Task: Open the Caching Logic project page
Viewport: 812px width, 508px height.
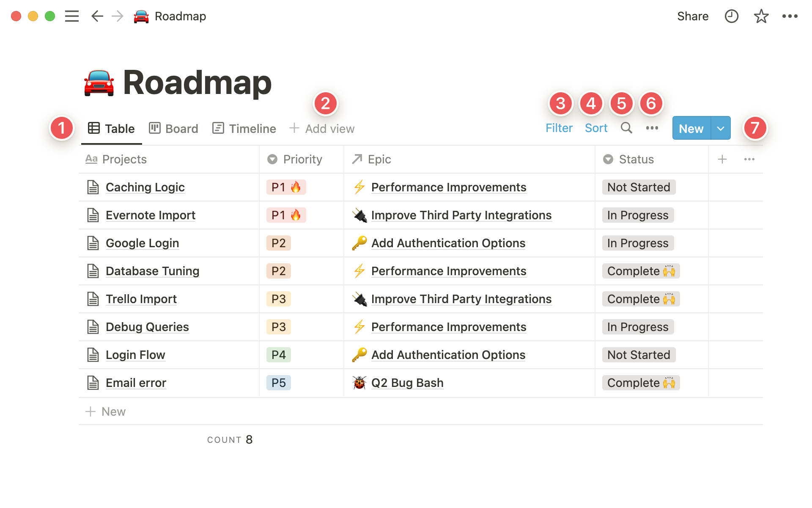Action: point(145,187)
